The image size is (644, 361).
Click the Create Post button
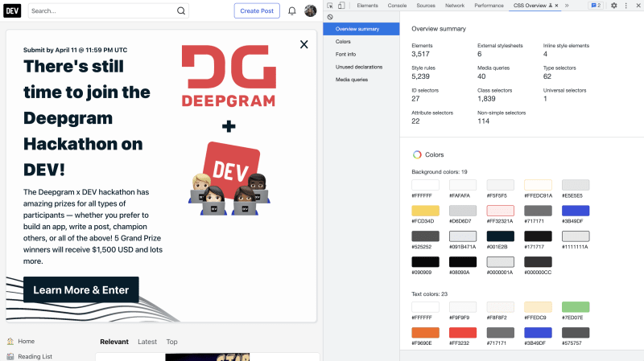[x=257, y=11]
